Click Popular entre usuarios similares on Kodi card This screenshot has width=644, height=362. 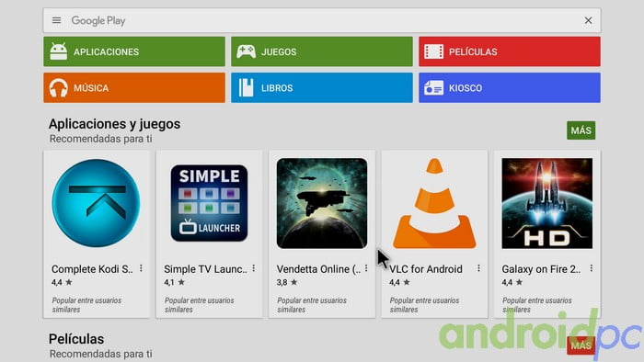coord(86,305)
